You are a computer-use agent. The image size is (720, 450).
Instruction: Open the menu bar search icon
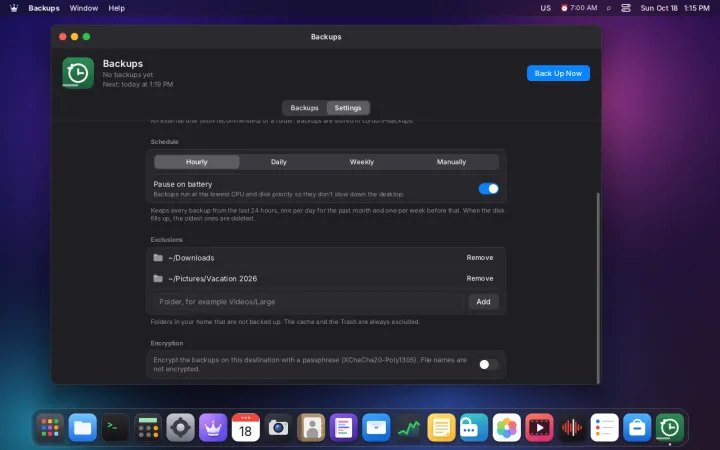click(x=608, y=8)
